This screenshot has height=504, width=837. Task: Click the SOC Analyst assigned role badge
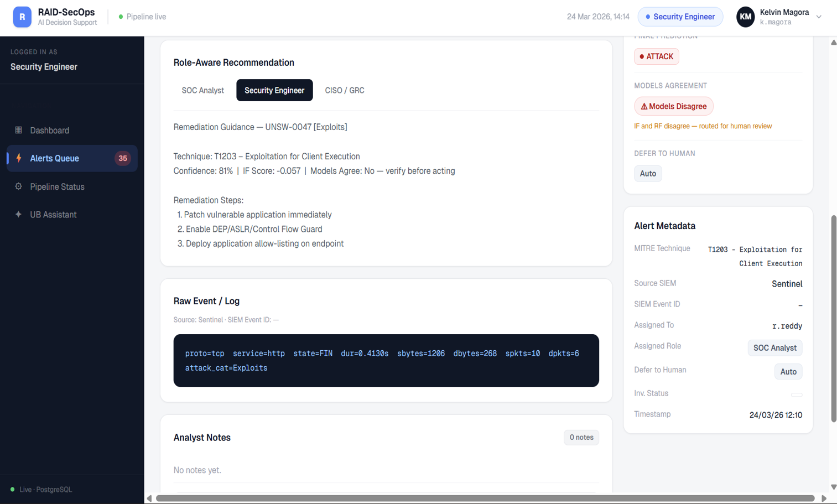[774, 347]
